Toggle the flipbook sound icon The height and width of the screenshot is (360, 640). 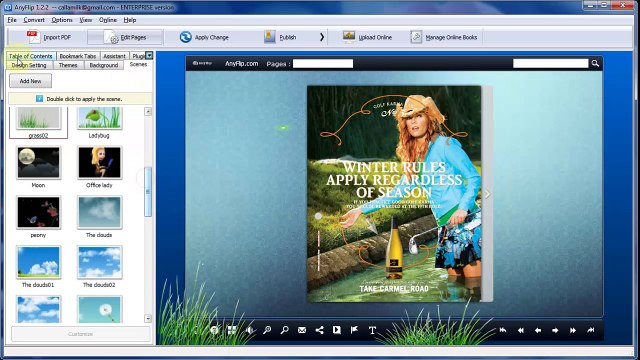250,330
